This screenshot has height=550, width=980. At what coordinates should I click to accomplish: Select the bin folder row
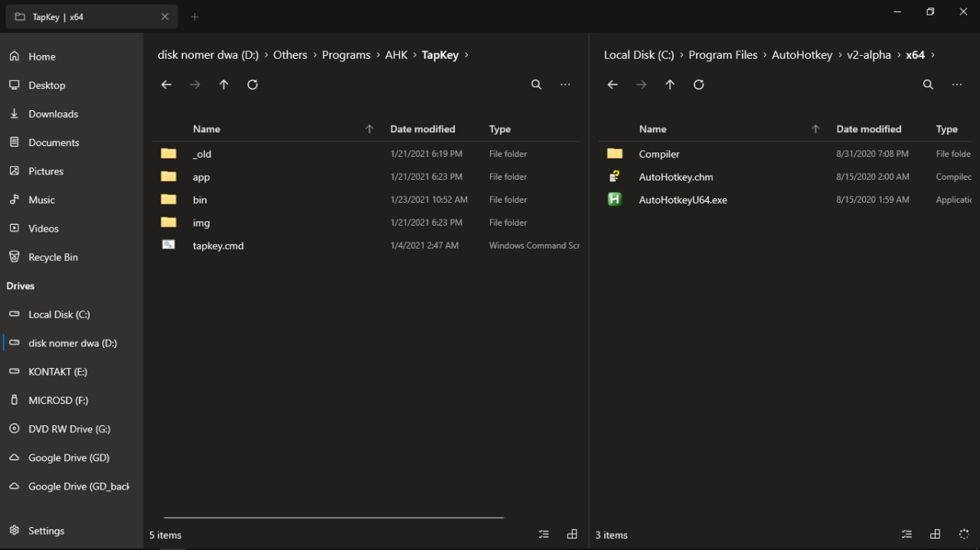[367, 200]
